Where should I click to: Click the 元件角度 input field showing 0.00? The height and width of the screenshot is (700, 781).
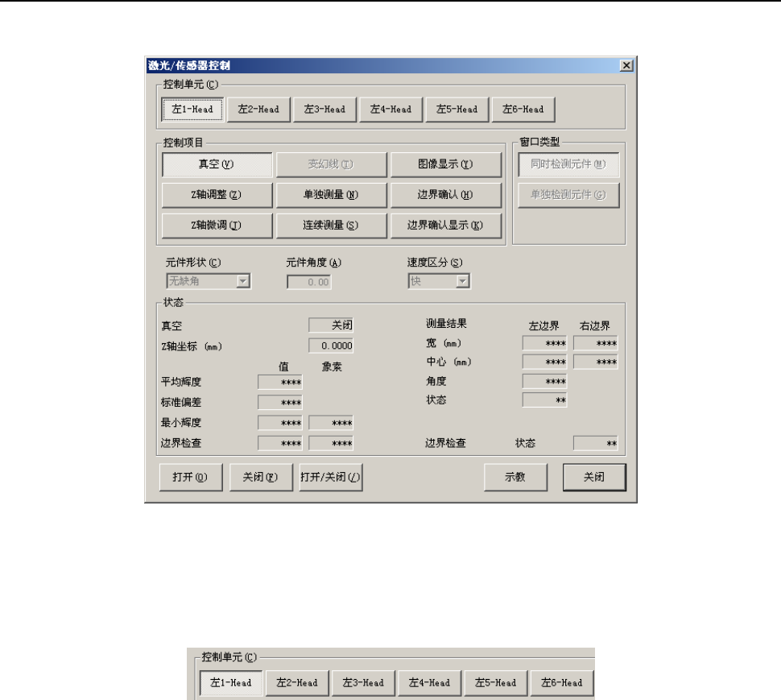(x=309, y=282)
